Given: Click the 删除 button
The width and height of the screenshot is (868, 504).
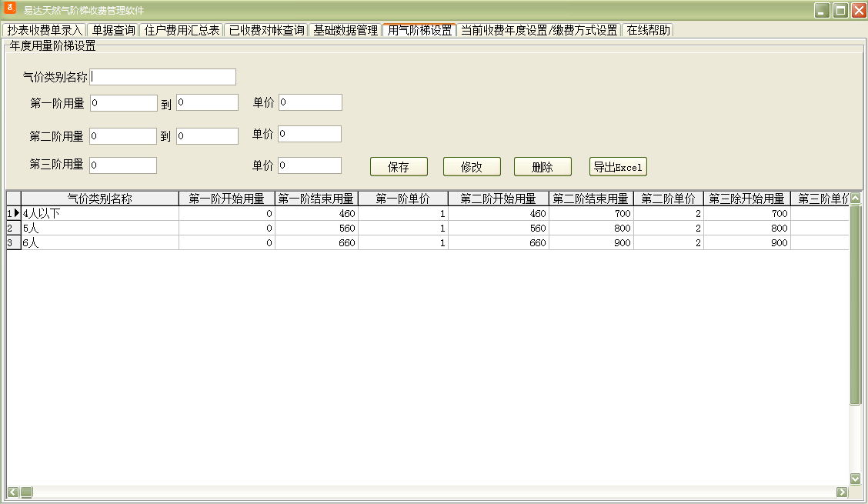Looking at the screenshot, I should tap(542, 167).
